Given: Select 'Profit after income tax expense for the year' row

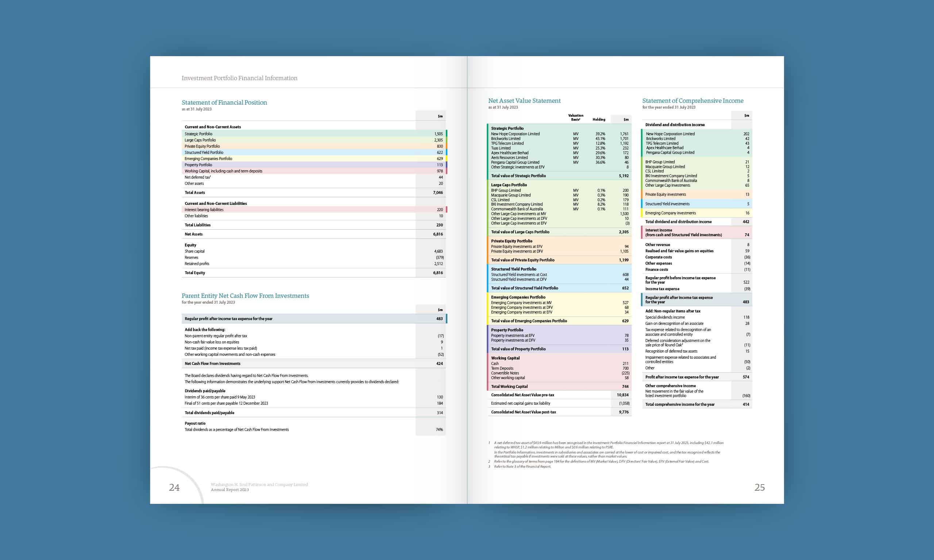Looking at the screenshot, I should pyautogui.click(x=697, y=377).
